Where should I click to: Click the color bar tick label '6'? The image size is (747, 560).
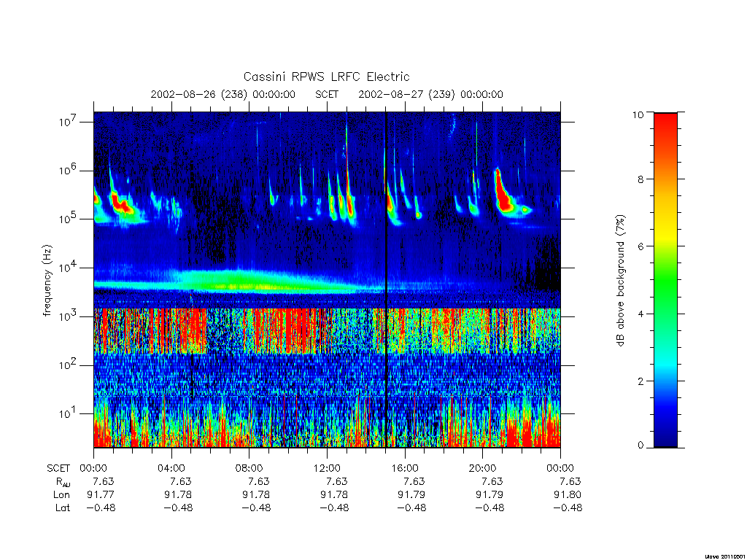640,246
